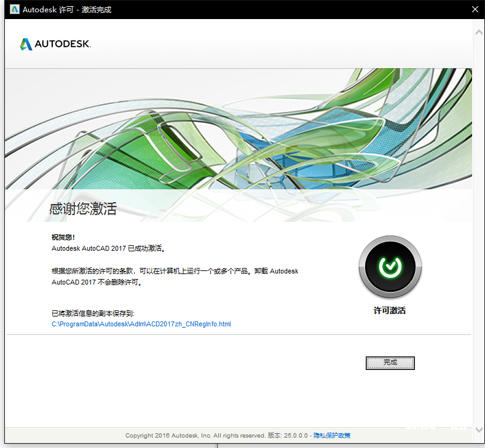Open the ACD2017zh_CNRegInfo.html file path link
The height and width of the screenshot is (448, 485).
(141, 324)
